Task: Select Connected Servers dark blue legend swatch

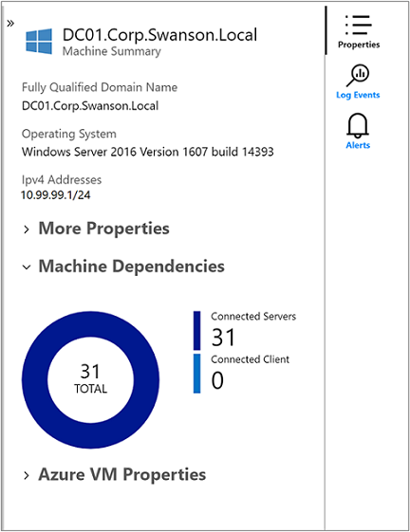Action: 196,330
